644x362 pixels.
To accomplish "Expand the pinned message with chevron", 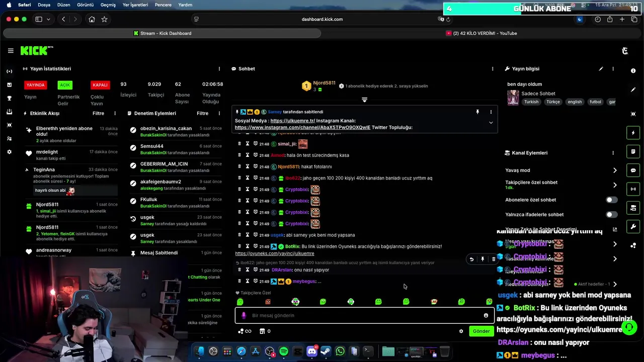I will [x=491, y=123].
